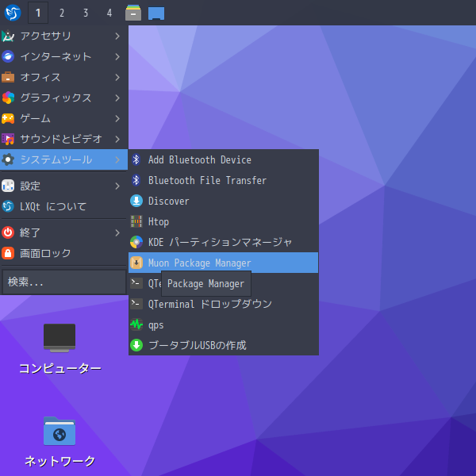Expand アクセサリ via its chevron arrow

point(117,36)
